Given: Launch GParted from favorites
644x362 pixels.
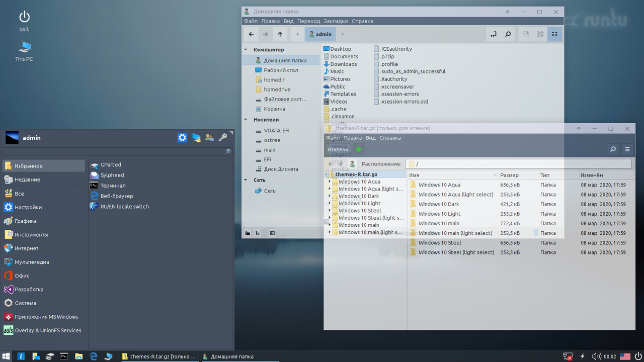Looking at the screenshot, I should (106, 164).
